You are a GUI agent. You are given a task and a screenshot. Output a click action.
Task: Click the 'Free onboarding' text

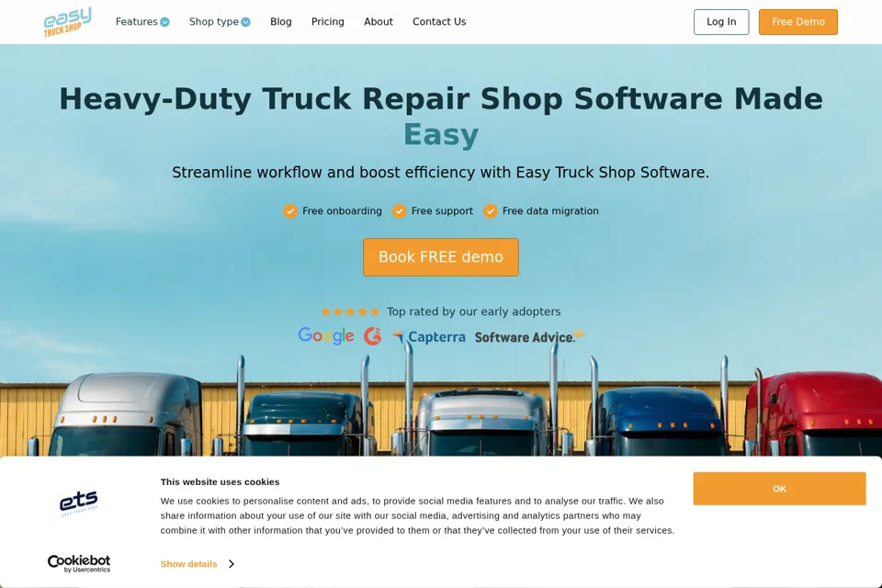(x=342, y=211)
